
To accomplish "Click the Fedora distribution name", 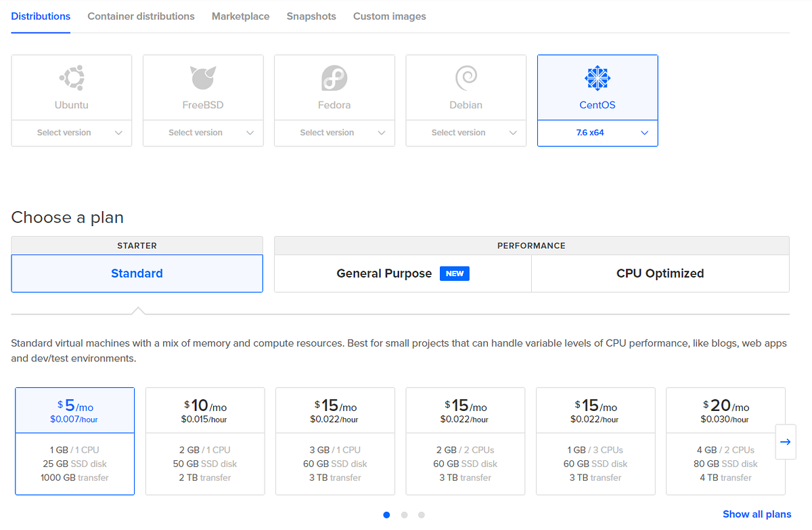I will [x=334, y=105].
